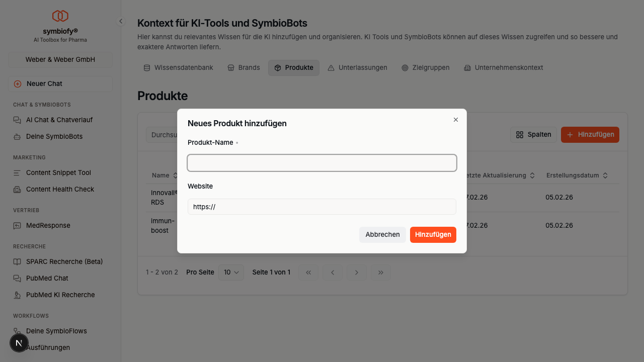Open the AI Chat & Chatverlauf tool

(58, 120)
